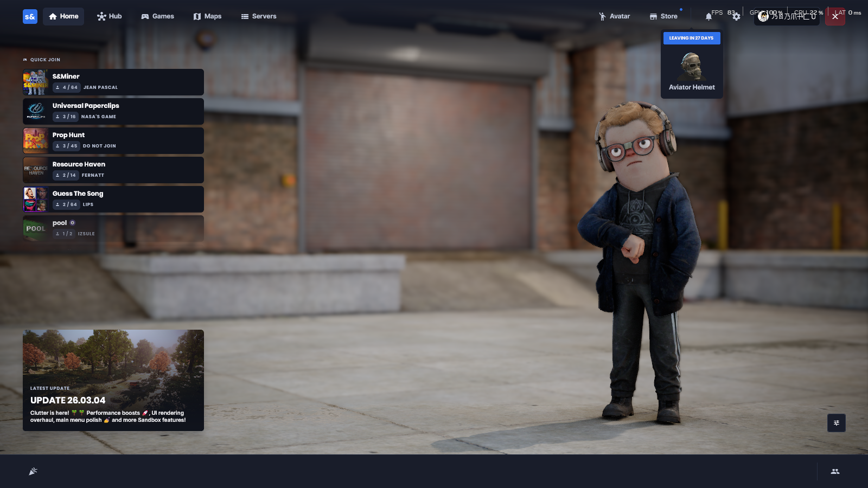Click the s& logo icon
868x488 pixels.
[30, 17]
